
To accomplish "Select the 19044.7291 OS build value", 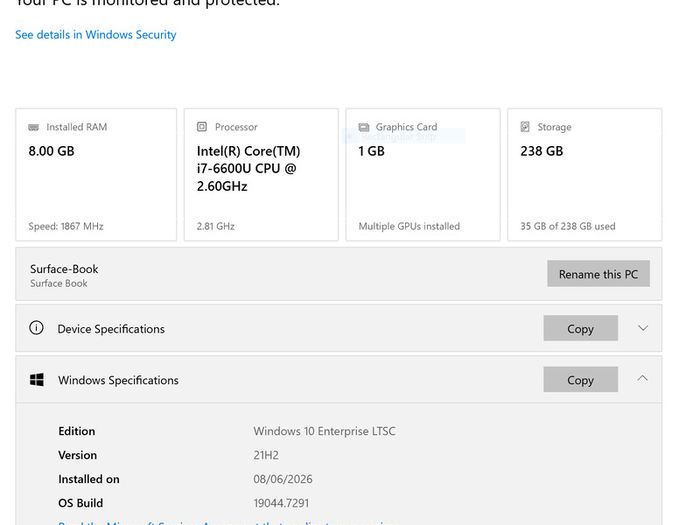I will 281,503.
